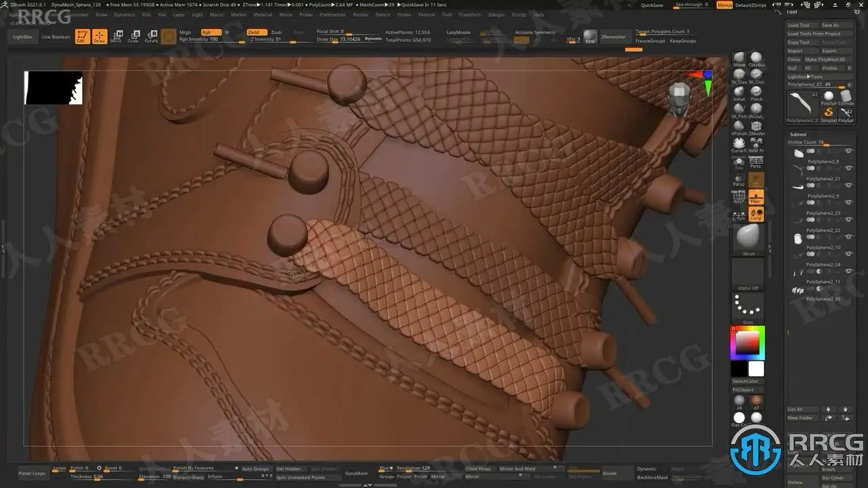Select the SK_Slash brush
Viewport: 868px width, 488px height.
pos(739,76)
